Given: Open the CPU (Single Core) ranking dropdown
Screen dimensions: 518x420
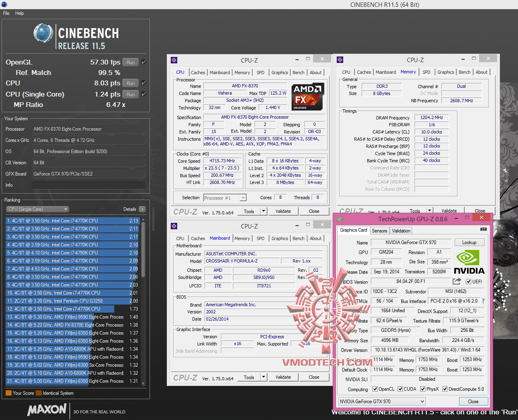Looking at the screenshot, I should 38,209.
